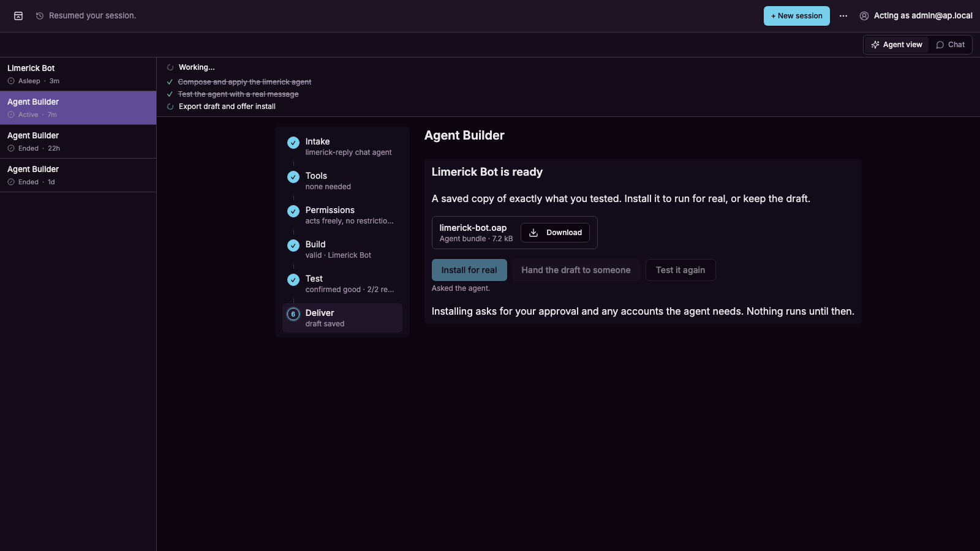This screenshot has width=980, height=551.
Task: Click the sparkle icon in Agent view
Action: pos(875,45)
